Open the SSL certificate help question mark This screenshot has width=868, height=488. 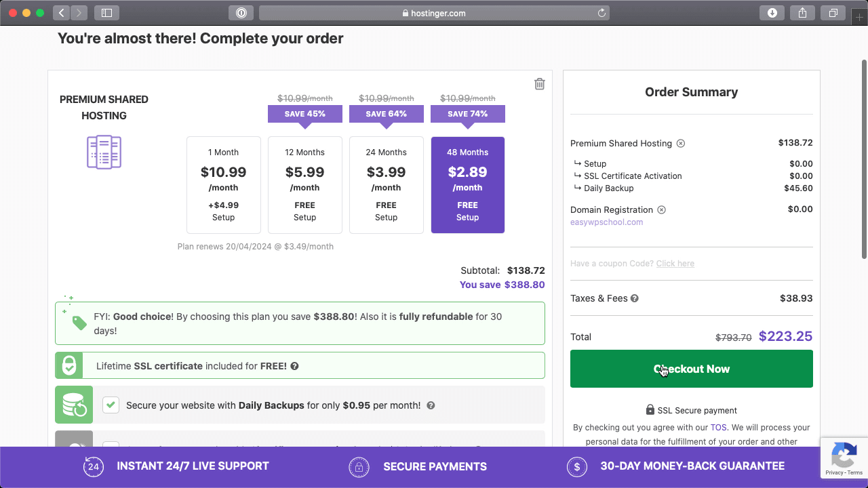pyautogui.click(x=294, y=366)
